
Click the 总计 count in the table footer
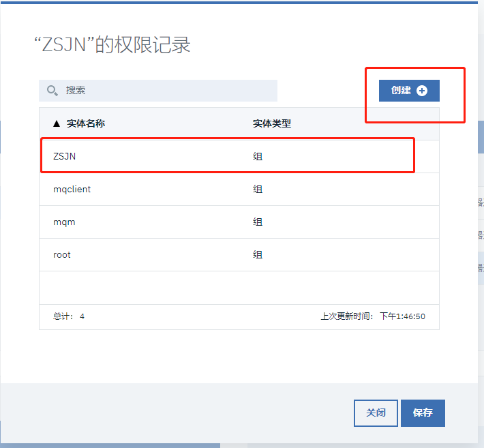(69, 316)
